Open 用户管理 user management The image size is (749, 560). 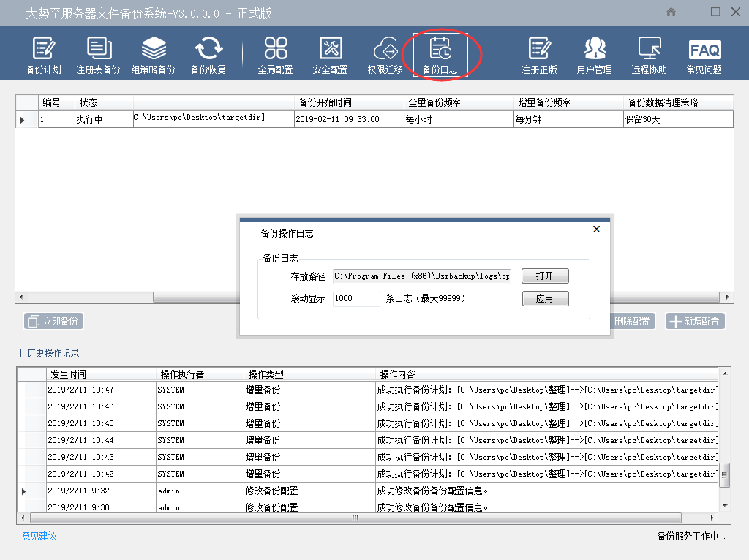coord(594,56)
